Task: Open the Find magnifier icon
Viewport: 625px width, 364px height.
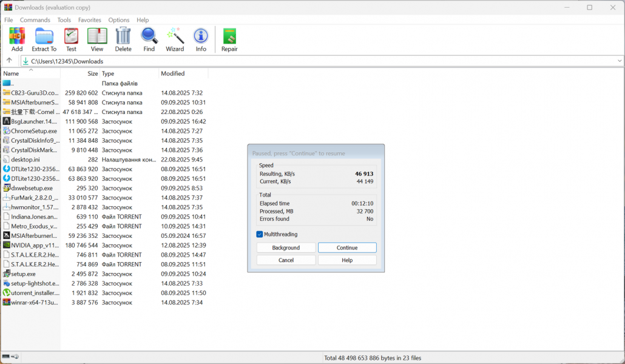Action: pyautogui.click(x=149, y=38)
